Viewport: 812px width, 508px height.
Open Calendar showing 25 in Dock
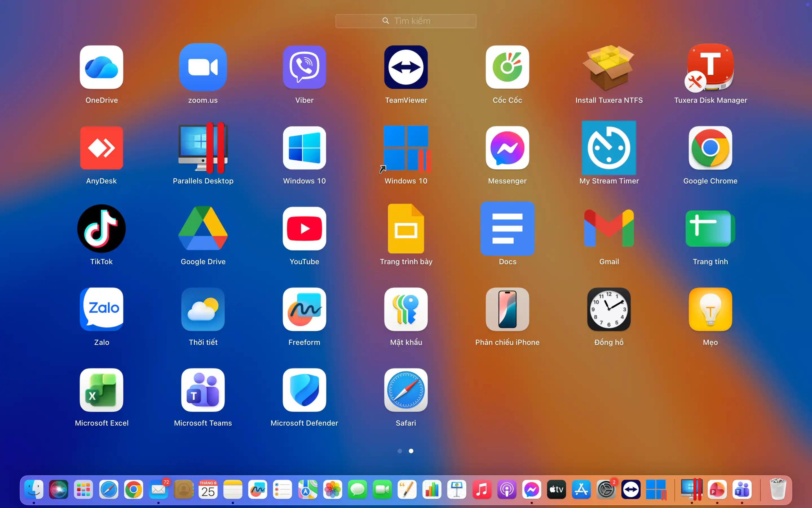click(208, 490)
